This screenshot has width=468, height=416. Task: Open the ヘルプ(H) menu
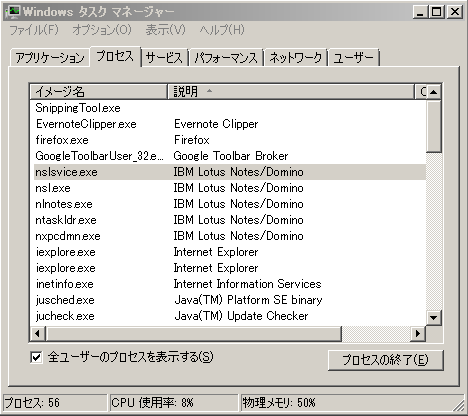(x=222, y=30)
